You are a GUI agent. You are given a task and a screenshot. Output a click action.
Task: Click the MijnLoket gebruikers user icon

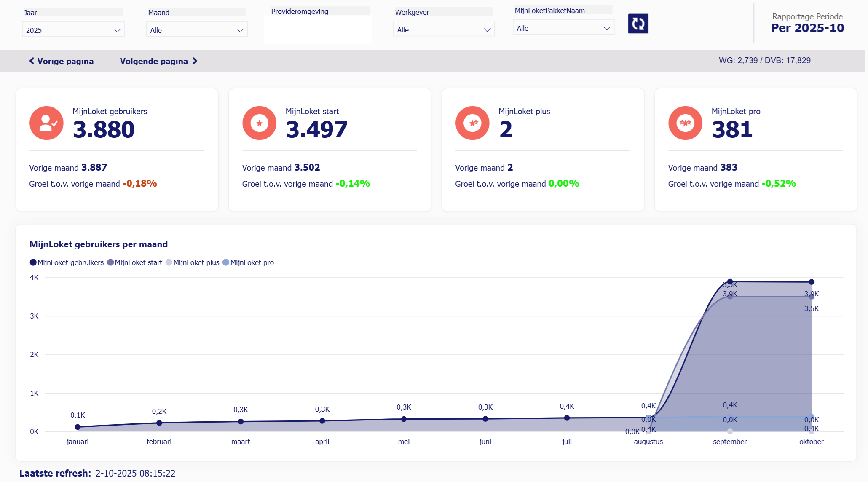click(x=46, y=123)
